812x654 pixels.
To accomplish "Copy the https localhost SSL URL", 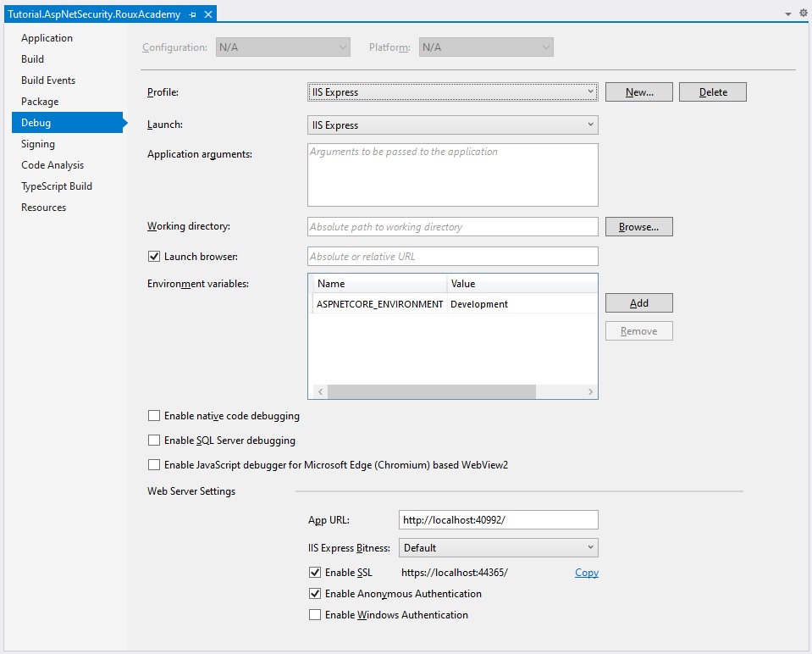I will click(586, 572).
